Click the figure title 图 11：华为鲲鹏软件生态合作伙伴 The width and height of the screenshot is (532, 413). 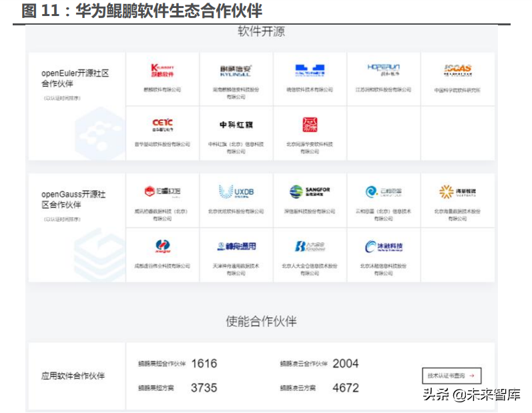(142, 11)
